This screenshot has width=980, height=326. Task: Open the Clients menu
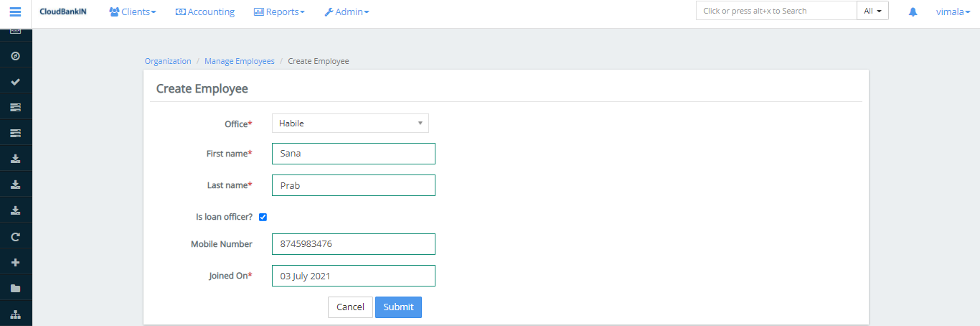(132, 11)
